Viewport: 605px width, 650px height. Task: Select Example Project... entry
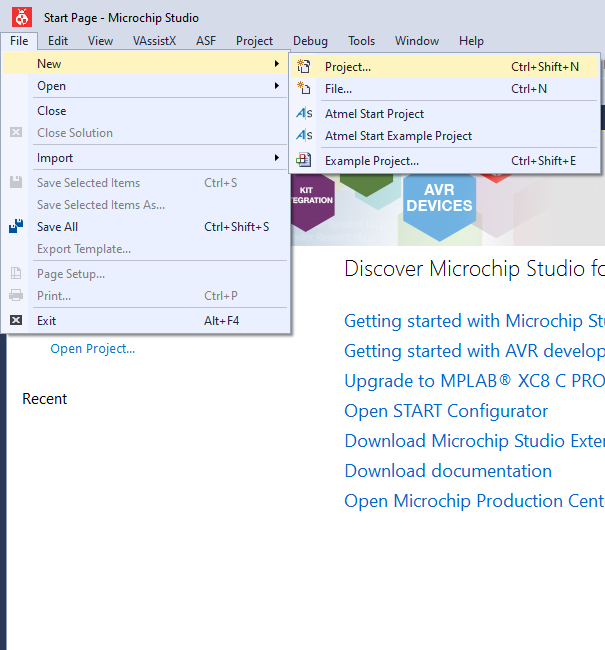click(x=445, y=160)
